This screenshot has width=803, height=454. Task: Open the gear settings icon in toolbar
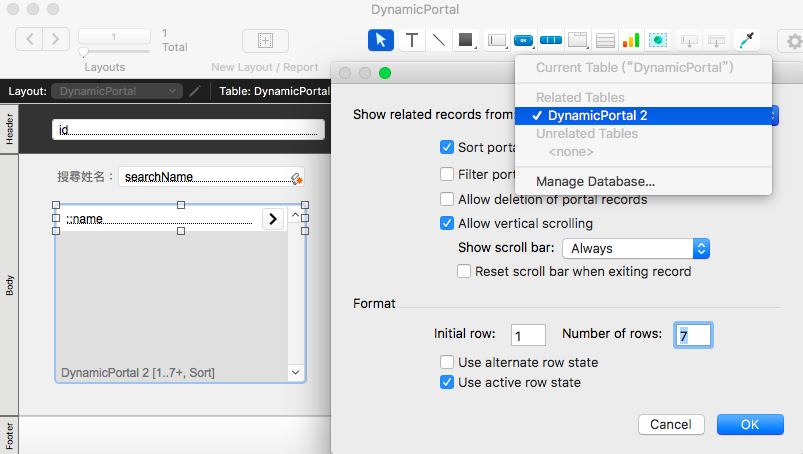[x=793, y=41]
